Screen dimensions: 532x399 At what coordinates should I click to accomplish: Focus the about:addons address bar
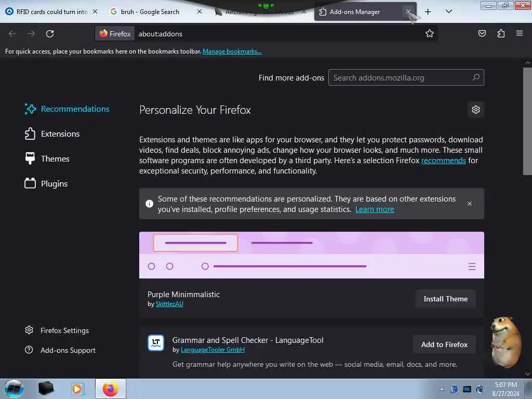(x=278, y=34)
